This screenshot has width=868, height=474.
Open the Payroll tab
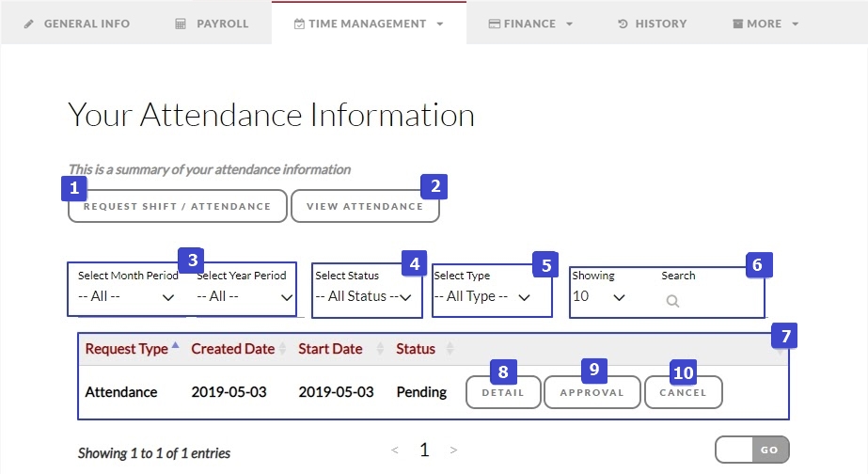pos(212,24)
